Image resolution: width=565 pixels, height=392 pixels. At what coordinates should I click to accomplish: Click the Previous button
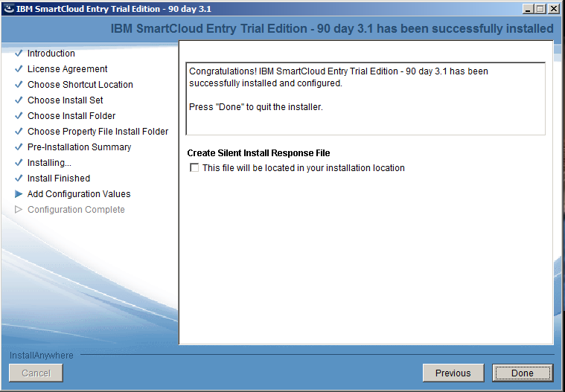pos(453,373)
